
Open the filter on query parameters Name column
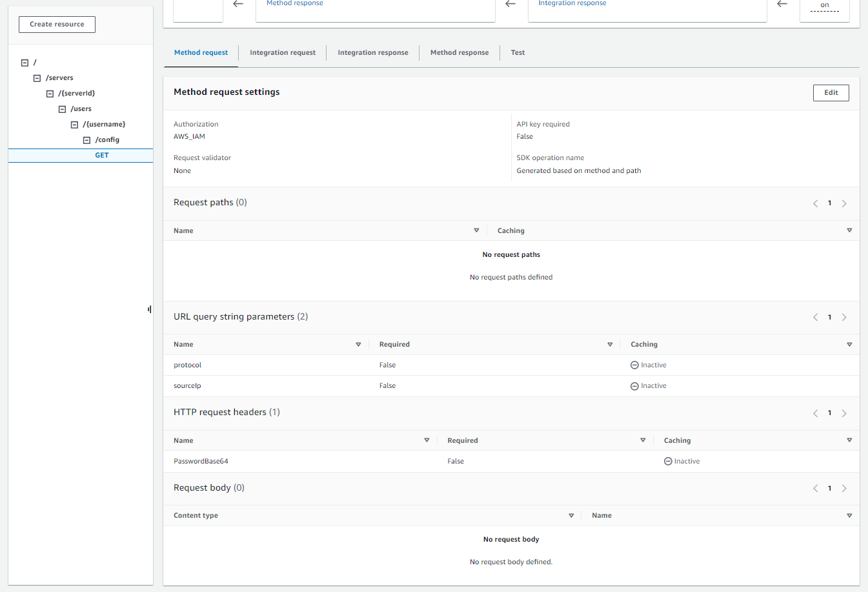pos(358,344)
